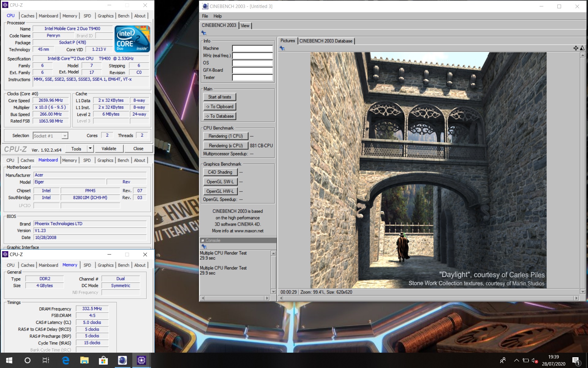This screenshot has width=588, height=368.
Task: Switch to the View tab in CINEBENCH
Action: (x=245, y=25)
